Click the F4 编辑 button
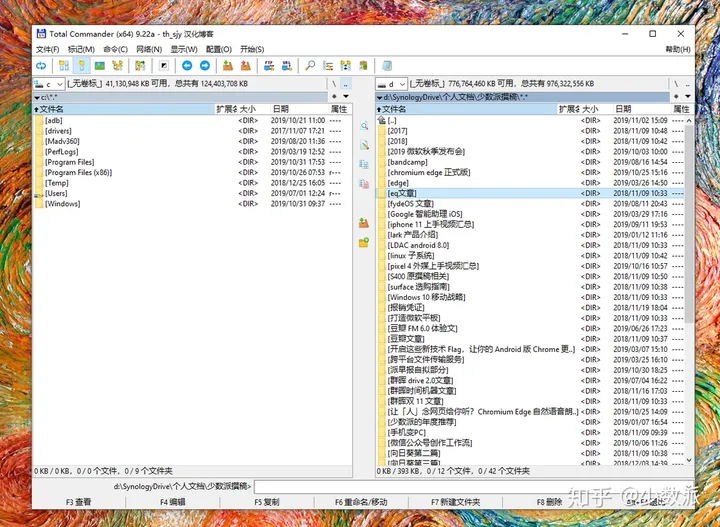Image resolution: width=720 pixels, height=527 pixels. pos(173,502)
